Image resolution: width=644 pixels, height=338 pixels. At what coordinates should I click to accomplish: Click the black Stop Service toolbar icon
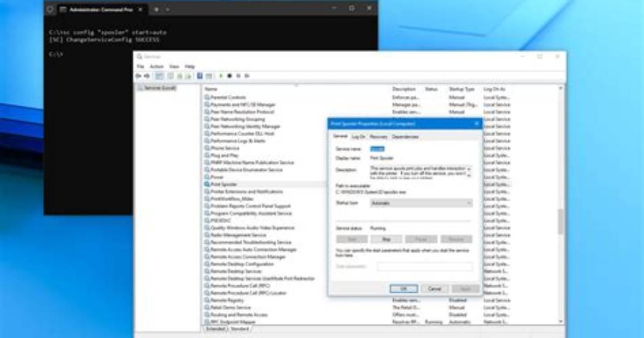coord(229,76)
